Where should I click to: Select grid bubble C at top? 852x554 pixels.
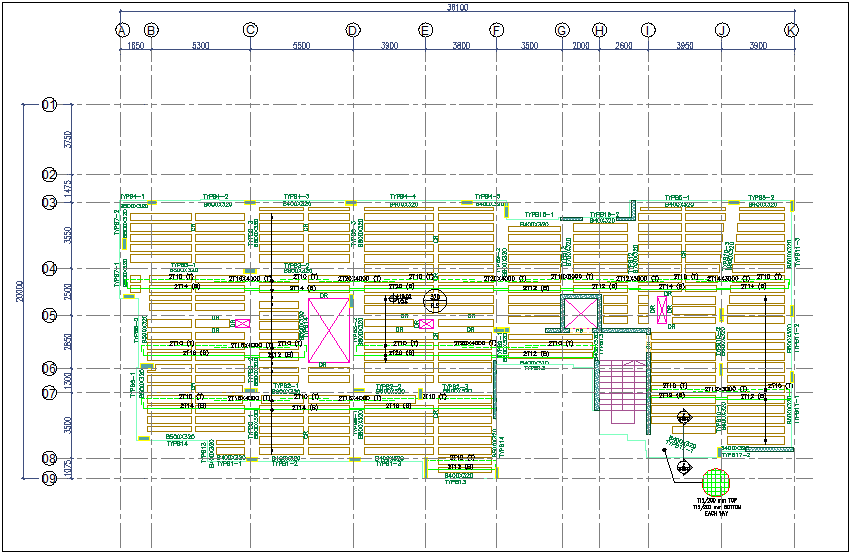250,30
